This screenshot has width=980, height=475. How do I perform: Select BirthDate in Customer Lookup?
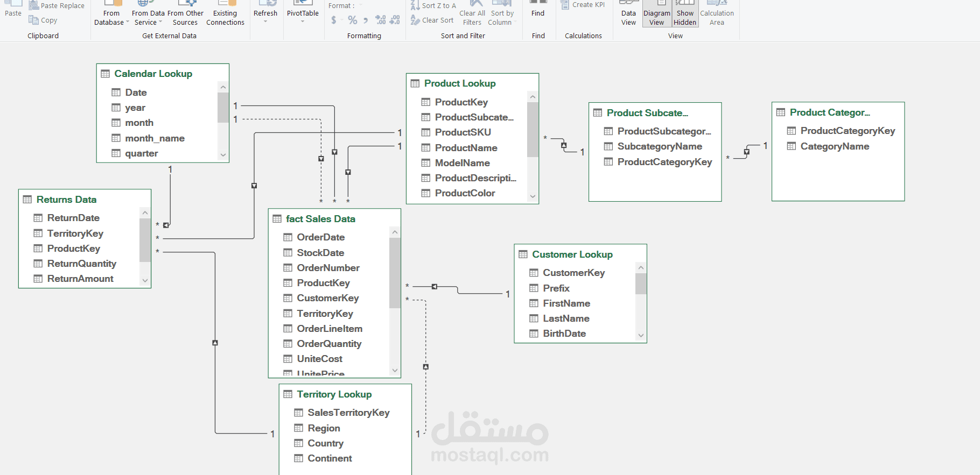pyautogui.click(x=564, y=334)
